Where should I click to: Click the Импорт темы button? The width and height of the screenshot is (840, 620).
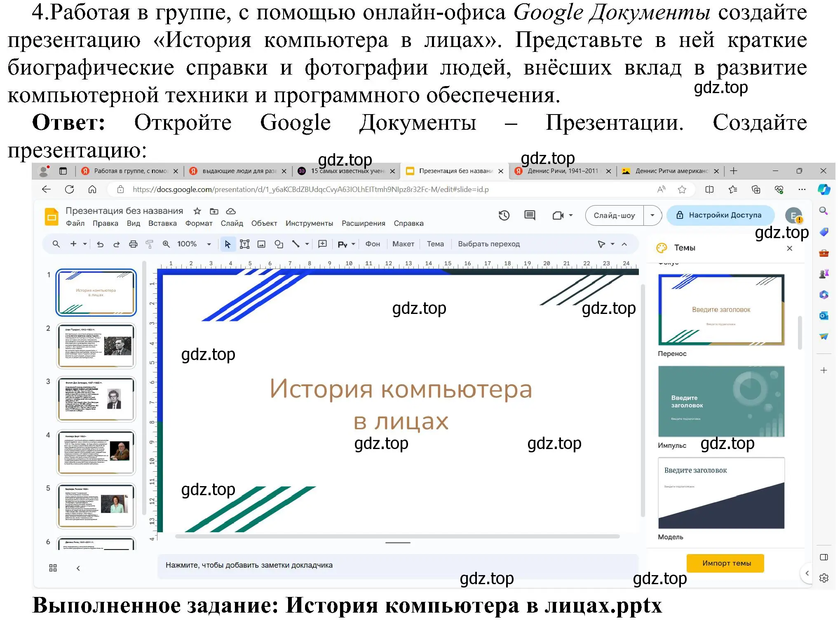(x=726, y=563)
